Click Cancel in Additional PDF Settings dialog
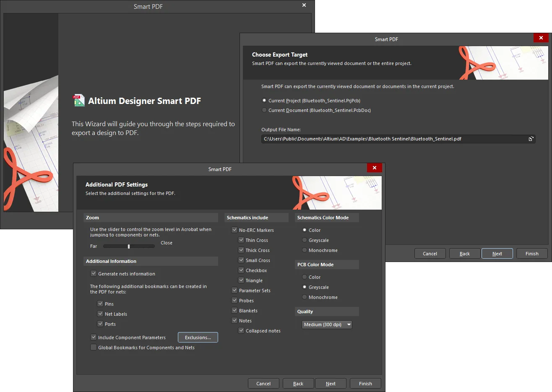The width and height of the screenshot is (552, 392). (x=263, y=384)
